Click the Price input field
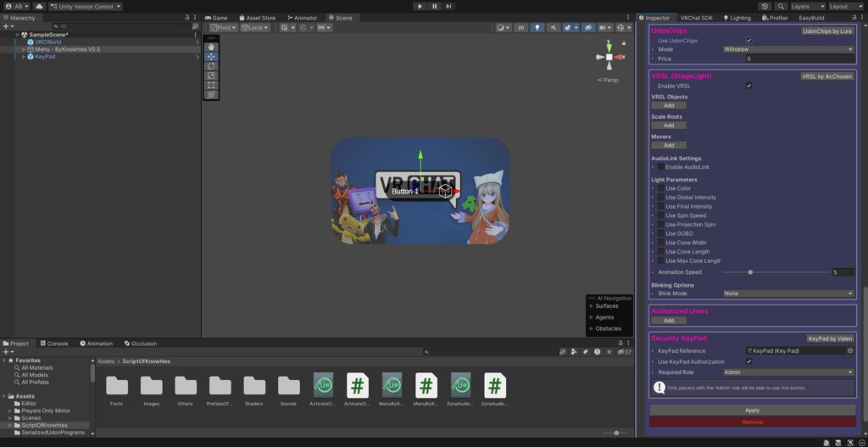 click(x=799, y=59)
